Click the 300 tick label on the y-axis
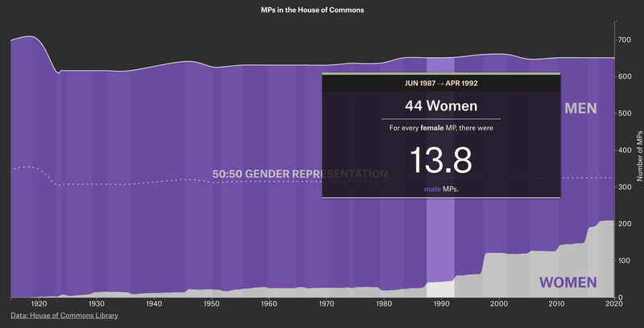 click(x=624, y=187)
